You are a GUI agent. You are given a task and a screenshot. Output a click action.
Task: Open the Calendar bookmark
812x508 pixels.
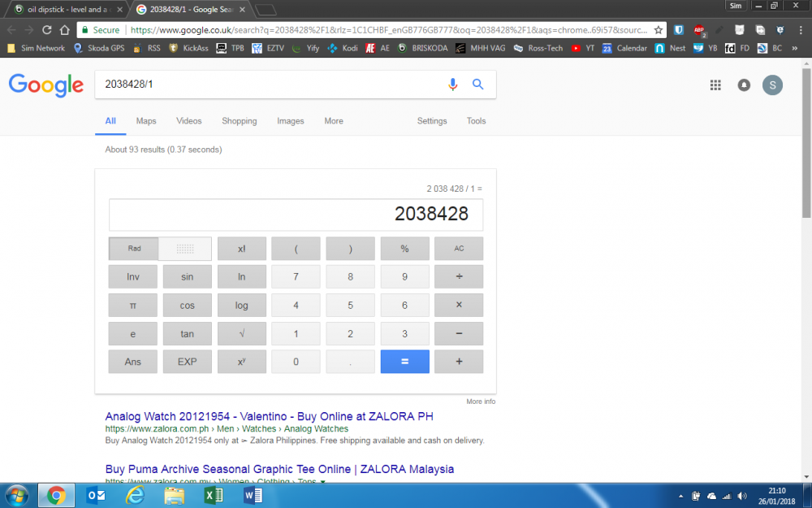tap(624, 48)
